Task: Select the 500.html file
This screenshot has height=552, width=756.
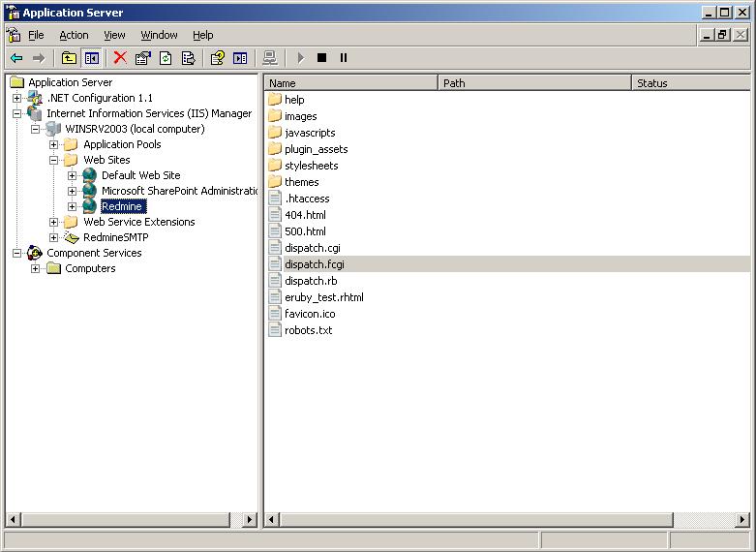Action: 305,231
